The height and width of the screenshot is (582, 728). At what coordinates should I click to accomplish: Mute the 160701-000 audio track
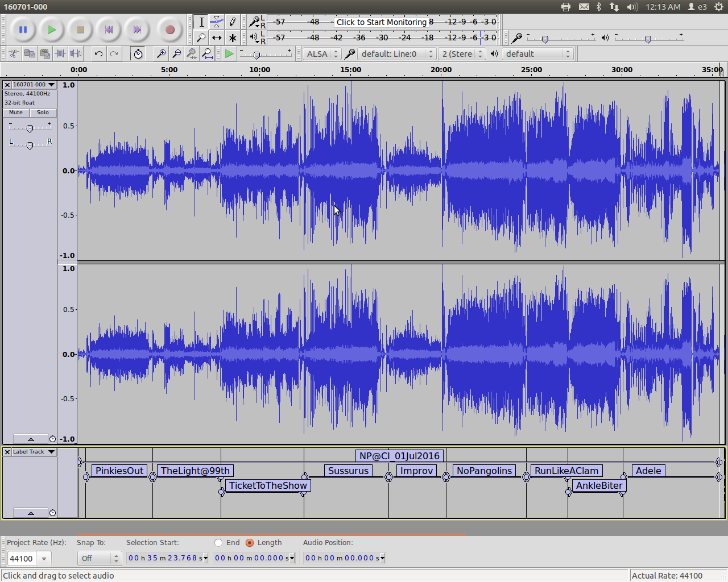(16, 113)
